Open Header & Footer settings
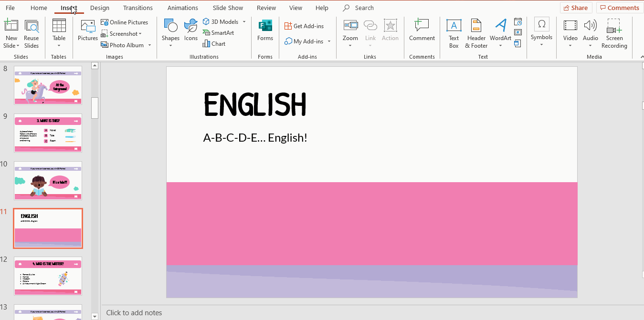Screen dimensions: 644x320 coord(476,33)
